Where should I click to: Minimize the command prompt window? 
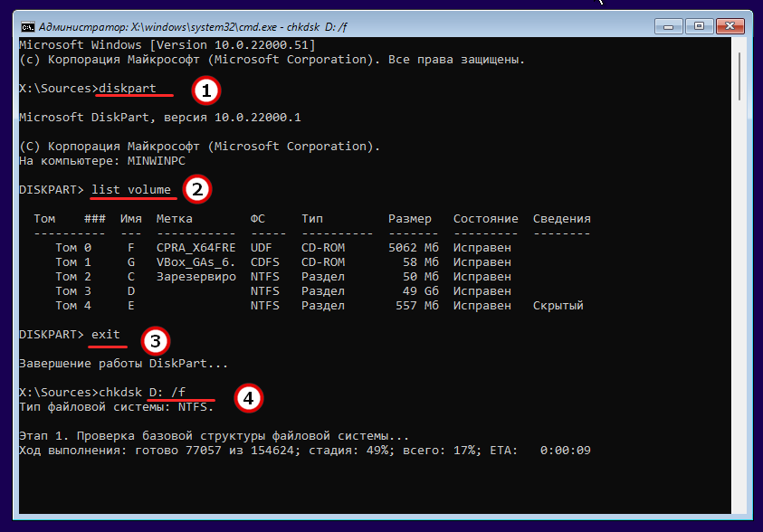point(669,26)
